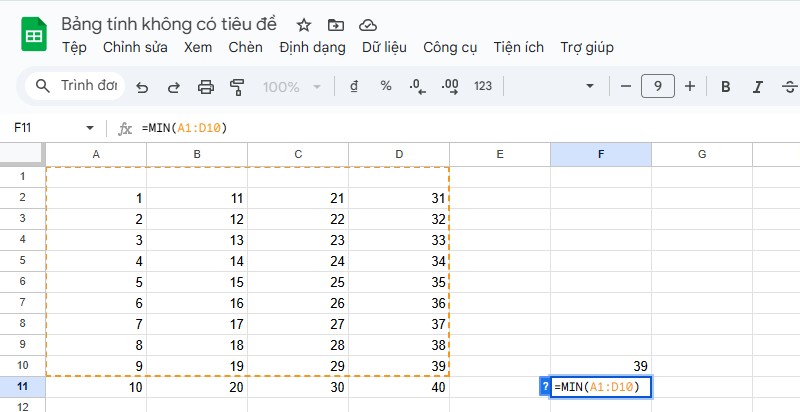Screen dimensions: 800x412
Task: Decrease font size with minus button
Action: click(626, 86)
